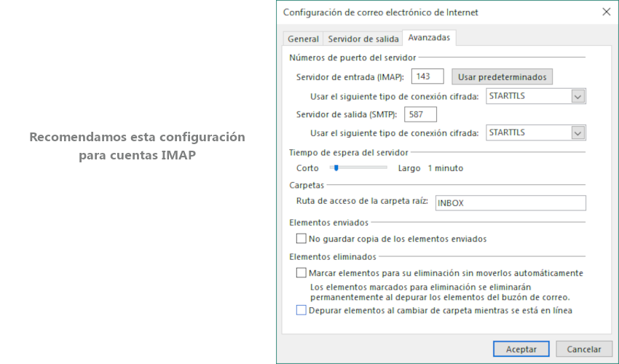619x364 pixels.
Task: Click the server timeout slider handle
Action: tap(336, 167)
